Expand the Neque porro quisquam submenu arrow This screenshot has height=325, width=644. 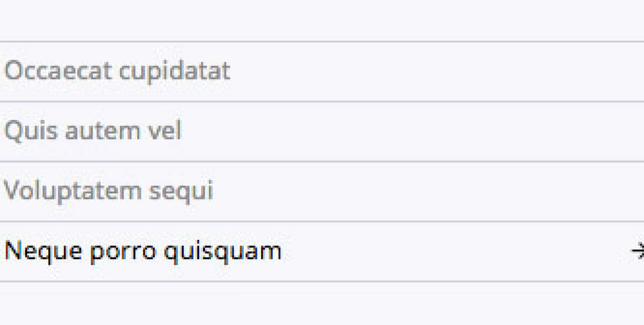click(x=638, y=251)
